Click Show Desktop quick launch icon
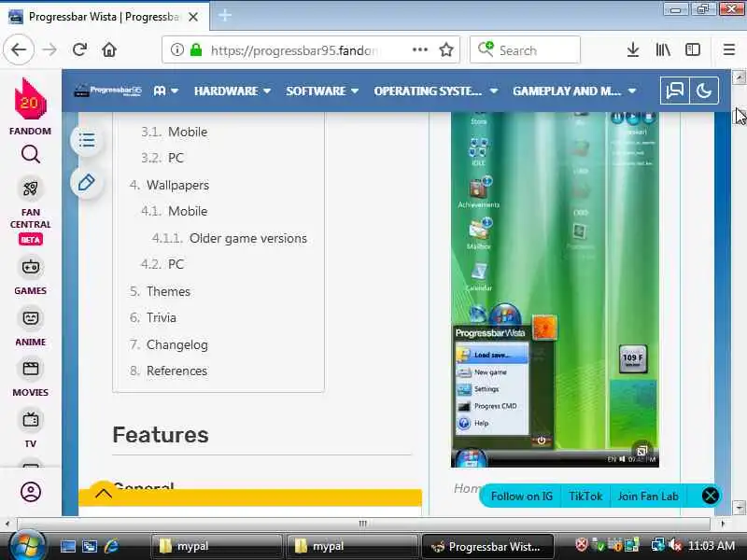This screenshot has width=747, height=560. 67,546
